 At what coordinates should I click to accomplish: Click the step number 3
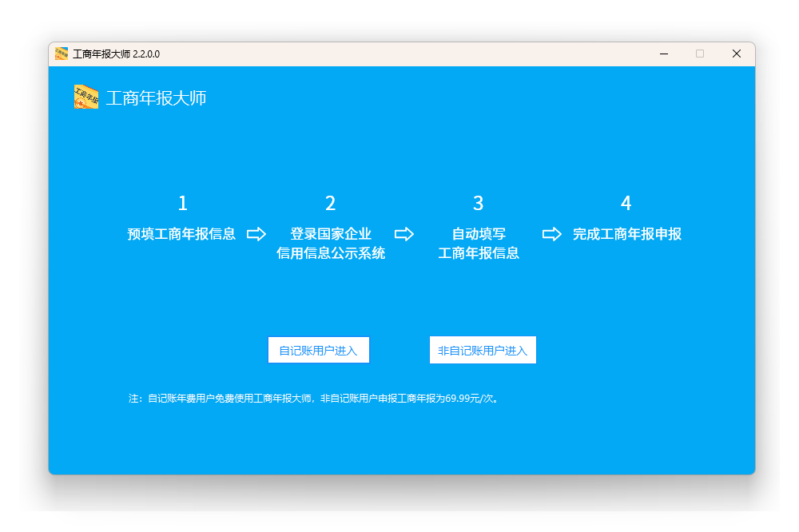point(478,204)
